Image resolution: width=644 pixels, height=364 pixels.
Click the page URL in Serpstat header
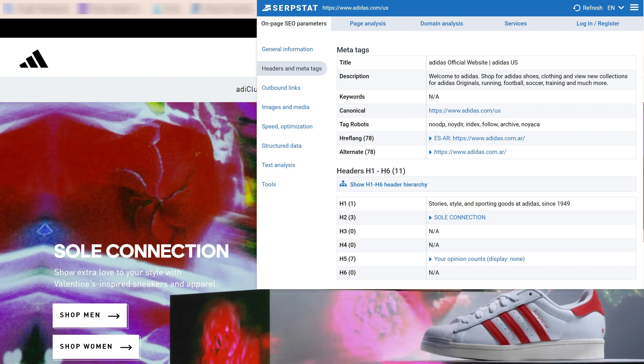click(x=355, y=8)
